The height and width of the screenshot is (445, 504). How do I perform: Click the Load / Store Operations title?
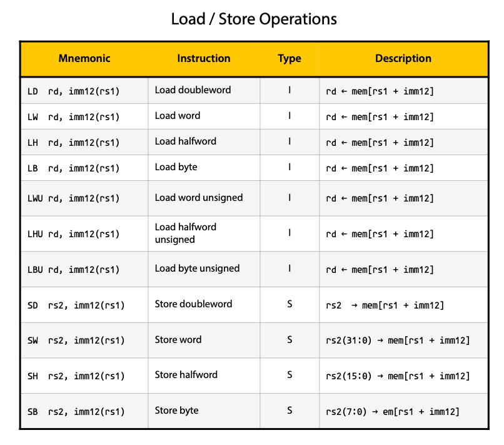click(x=253, y=19)
